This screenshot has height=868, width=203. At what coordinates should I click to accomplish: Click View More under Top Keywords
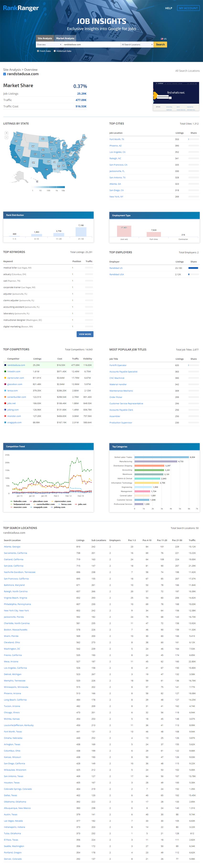click(x=85, y=334)
